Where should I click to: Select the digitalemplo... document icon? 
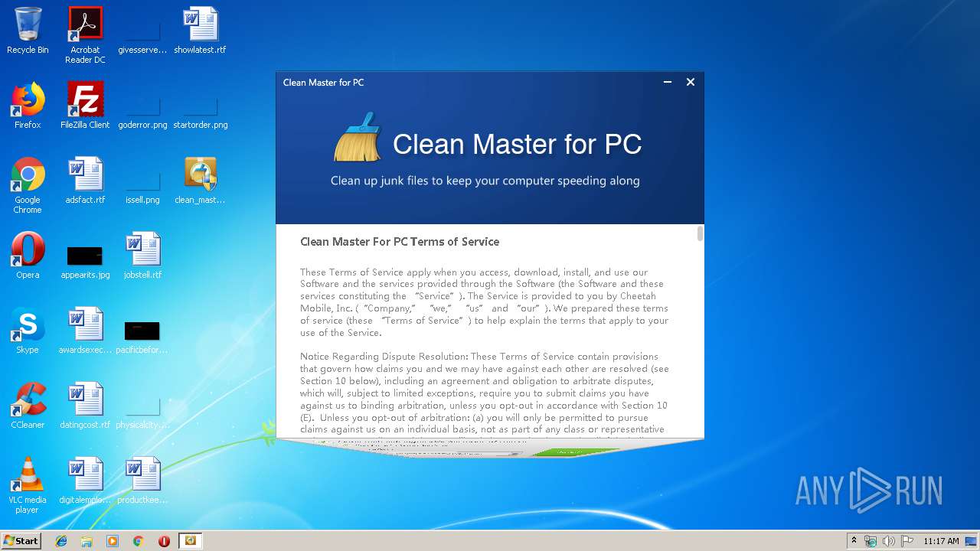coord(85,481)
